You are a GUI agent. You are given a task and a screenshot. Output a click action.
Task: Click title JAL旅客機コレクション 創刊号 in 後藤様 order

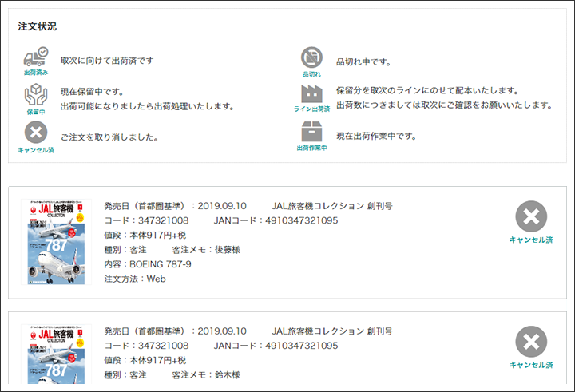[332, 206]
